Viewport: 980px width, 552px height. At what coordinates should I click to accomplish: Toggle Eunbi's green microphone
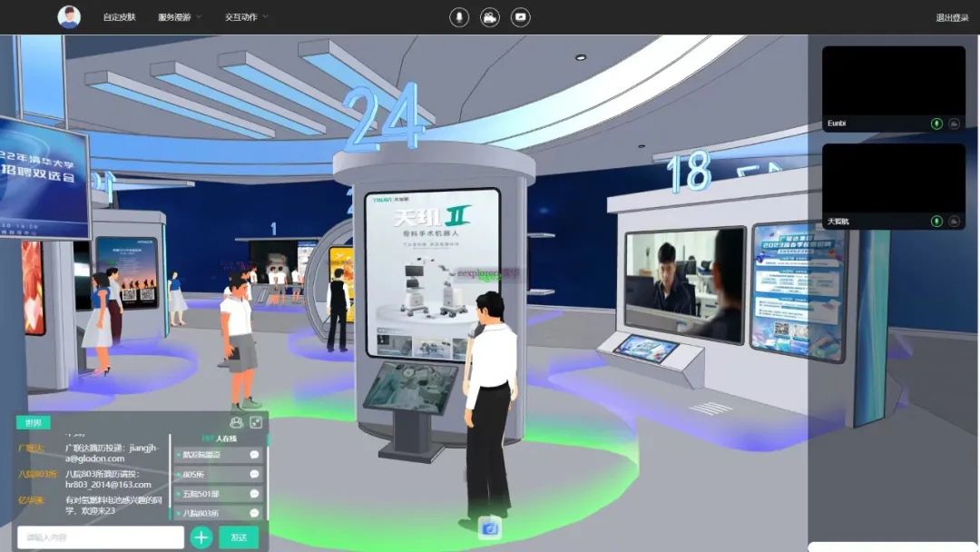[936, 123]
